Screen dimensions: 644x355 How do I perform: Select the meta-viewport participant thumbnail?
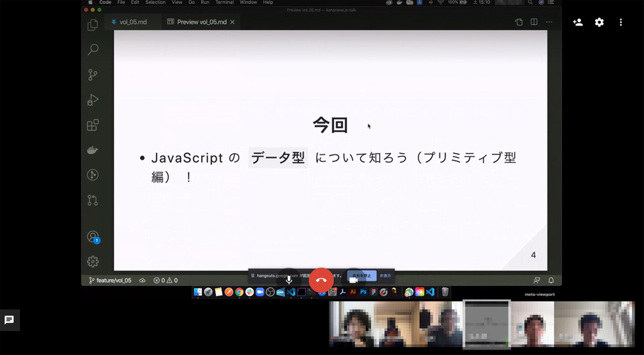(487, 324)
